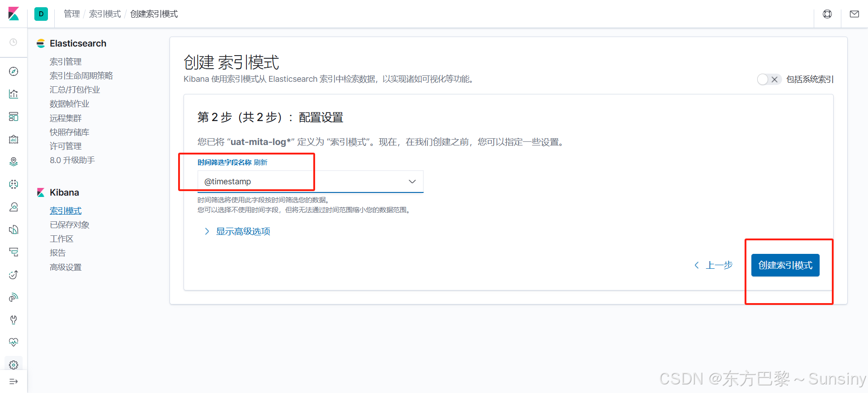Click the 创建 索引模式 page title
Viewport: 868px width, 393px height.
[x=231, y=62]
